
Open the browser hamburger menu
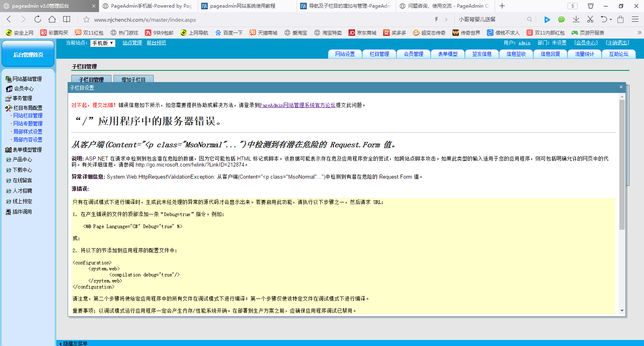635,19
